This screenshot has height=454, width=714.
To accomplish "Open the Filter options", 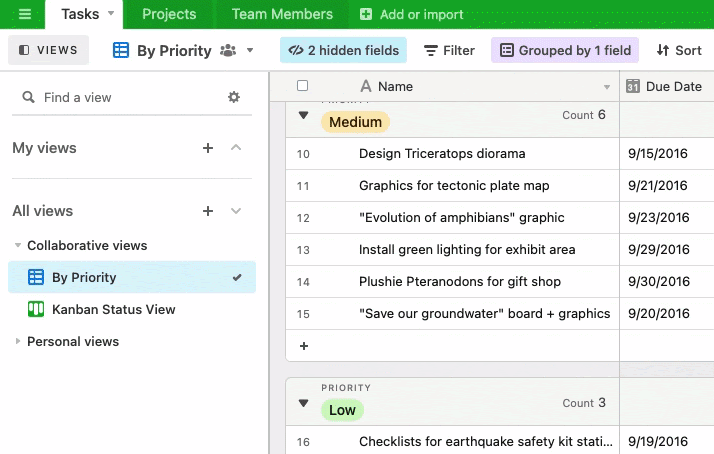I will [449, 50].
